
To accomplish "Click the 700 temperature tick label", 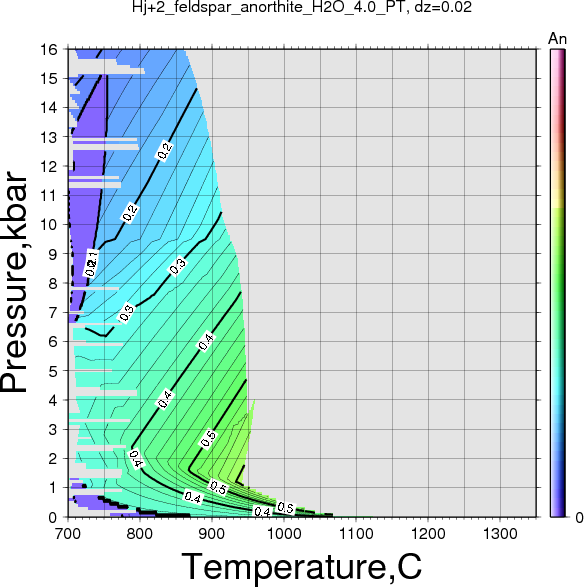I will point(68,533).
